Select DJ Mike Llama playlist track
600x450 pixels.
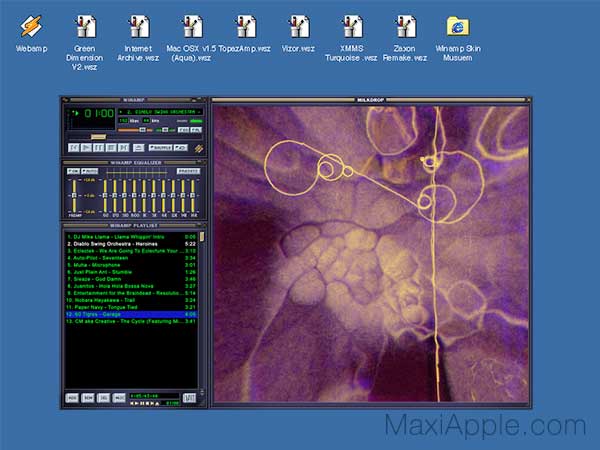[131, 237]
